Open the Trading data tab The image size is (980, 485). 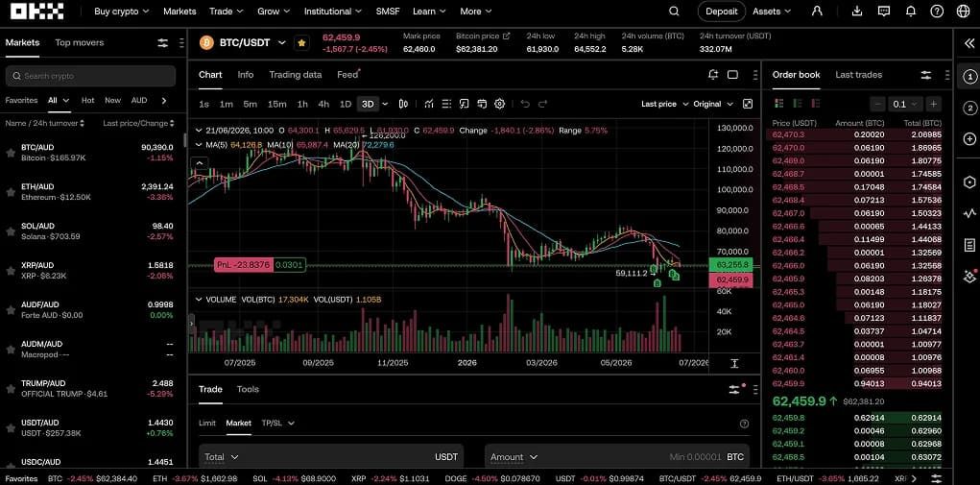[x=295, y=74]
